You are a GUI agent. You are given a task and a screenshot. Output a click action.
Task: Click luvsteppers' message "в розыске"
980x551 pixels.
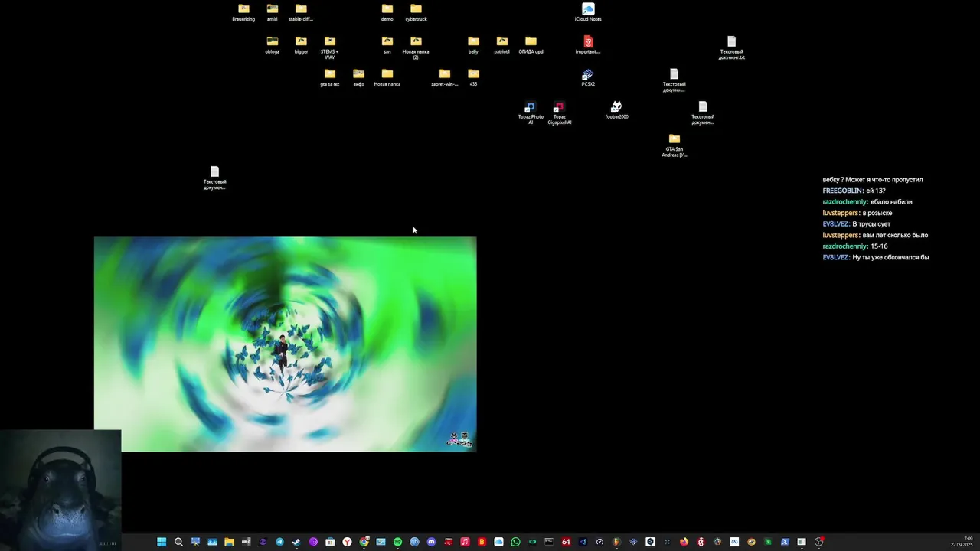[877, 213]
